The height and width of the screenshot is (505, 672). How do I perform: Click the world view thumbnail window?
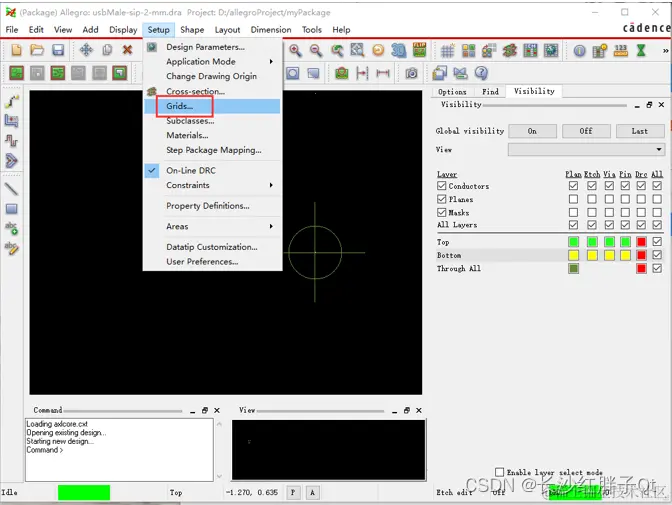pos(329,450)
